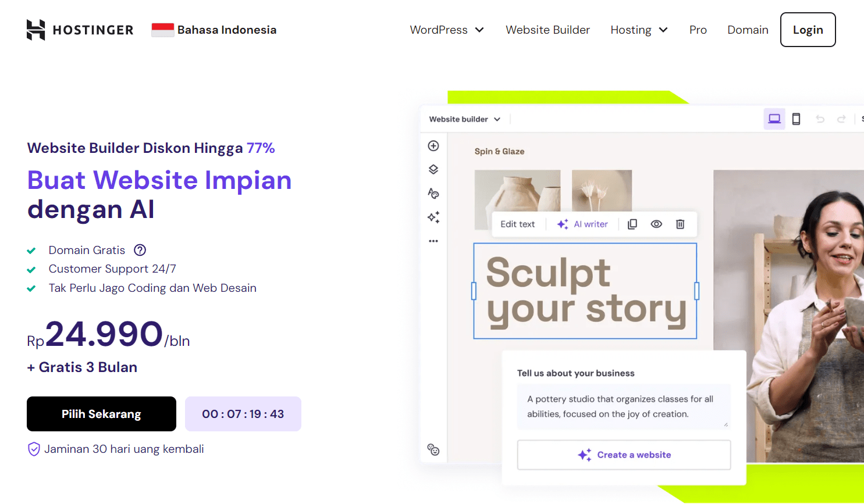This screenshot has width=864, height=504.
Task: Click the Domain Gratis help icon
Action: pos(140,250)
